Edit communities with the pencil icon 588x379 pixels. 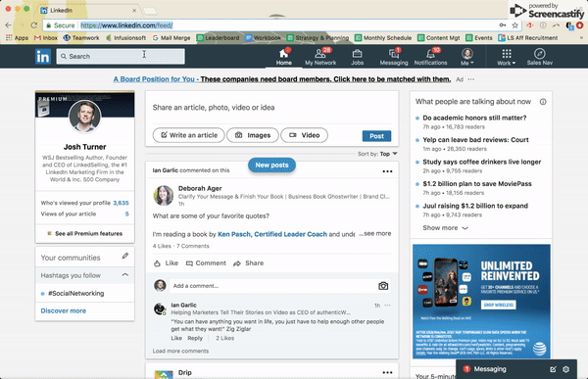pyautogui.click(x=125, y=256)
